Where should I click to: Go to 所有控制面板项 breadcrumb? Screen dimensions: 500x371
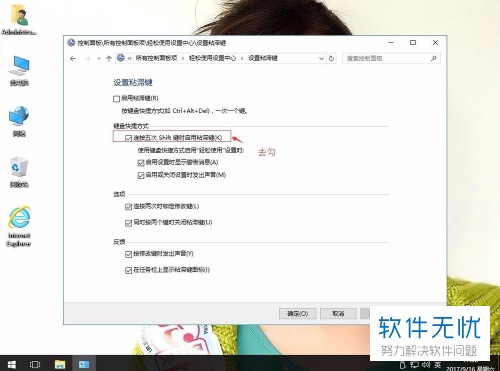click(x=156, y=58)
